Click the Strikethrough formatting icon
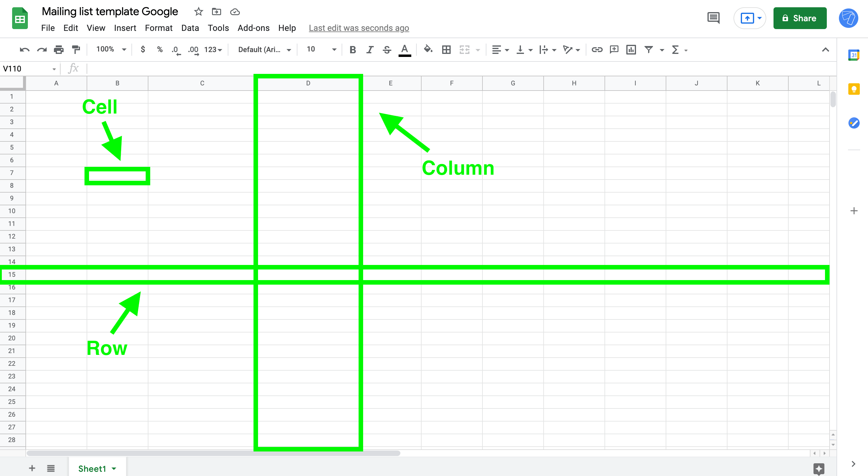This screenshot has width=868, height=476. click(x=387, y=49)
